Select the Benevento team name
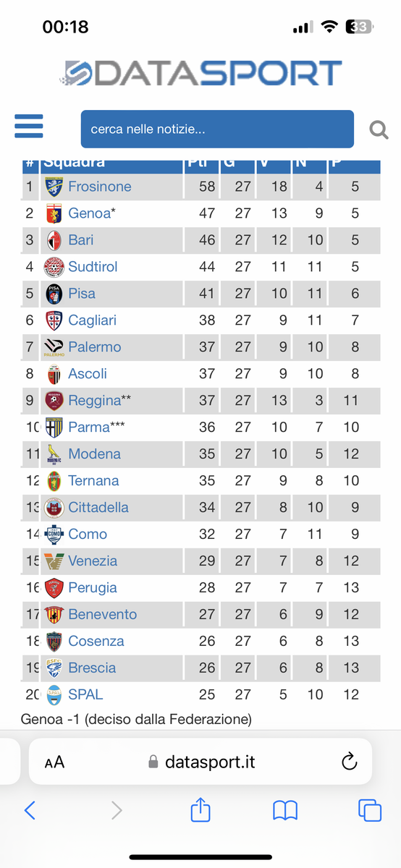The image size is (401, 868). coord(103,614)
